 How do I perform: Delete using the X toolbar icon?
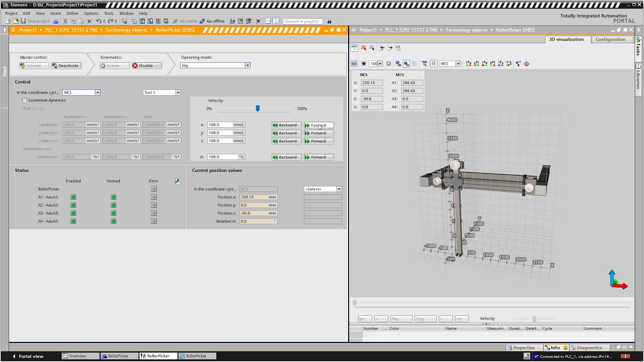tap(90, 21)
